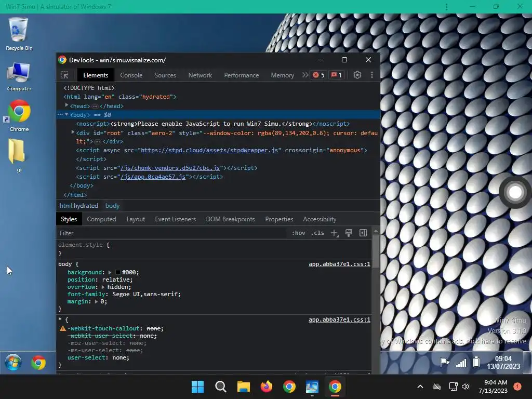Open the DOM Breakpoints tab
Image resolution: width=532 pixels, height=399 pixels.
coord(230,219)
